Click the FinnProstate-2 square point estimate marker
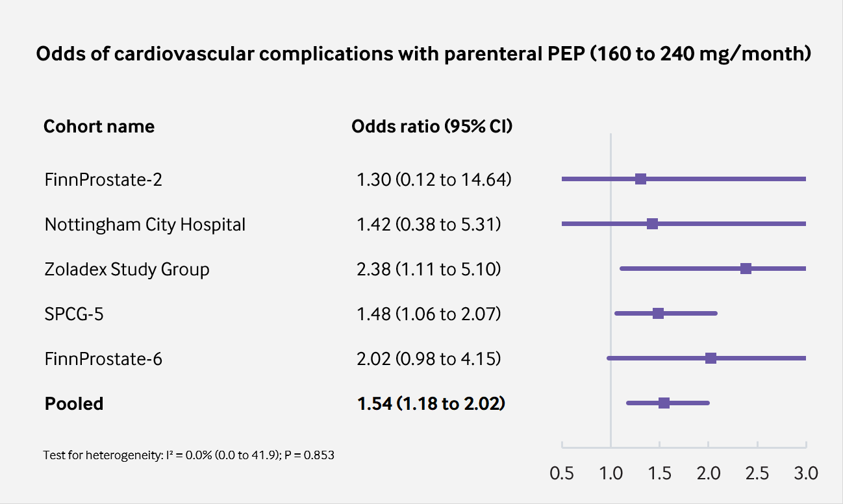The height and width of the screenshot is (504, 843). [640, 179]
